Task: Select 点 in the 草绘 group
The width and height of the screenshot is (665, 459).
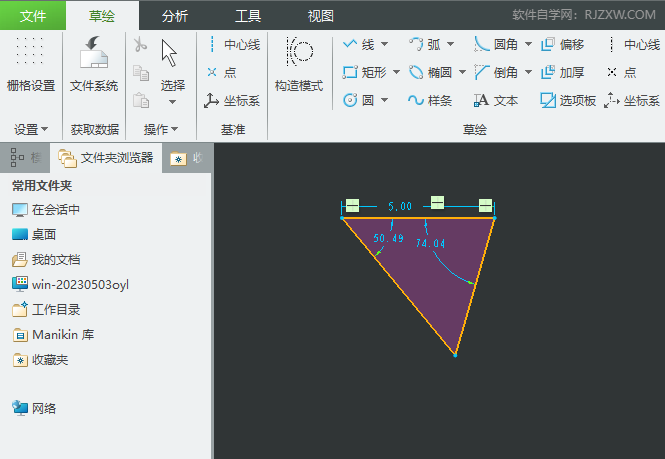Action: pyautogui.click(x=622, y=73)
